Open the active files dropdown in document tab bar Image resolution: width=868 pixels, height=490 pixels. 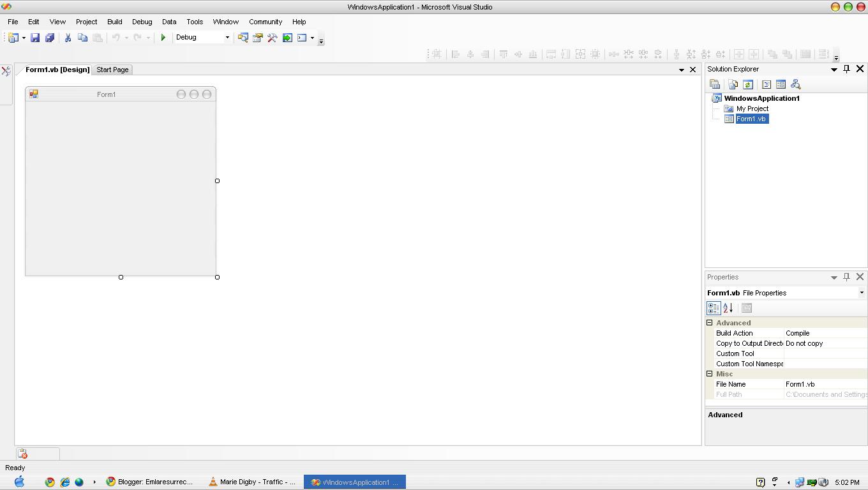click(682, 70)
